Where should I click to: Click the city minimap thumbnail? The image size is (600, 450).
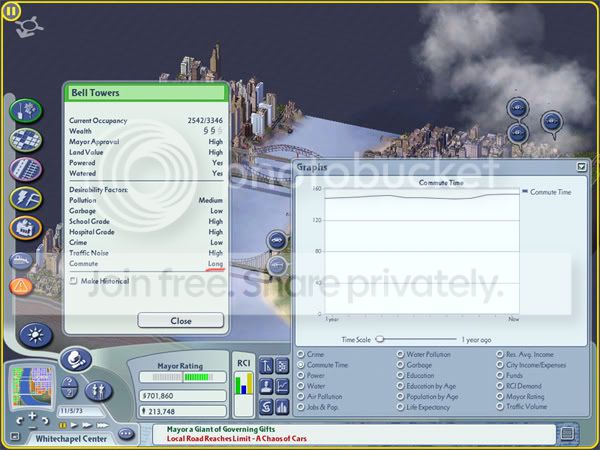click(32, 387)
